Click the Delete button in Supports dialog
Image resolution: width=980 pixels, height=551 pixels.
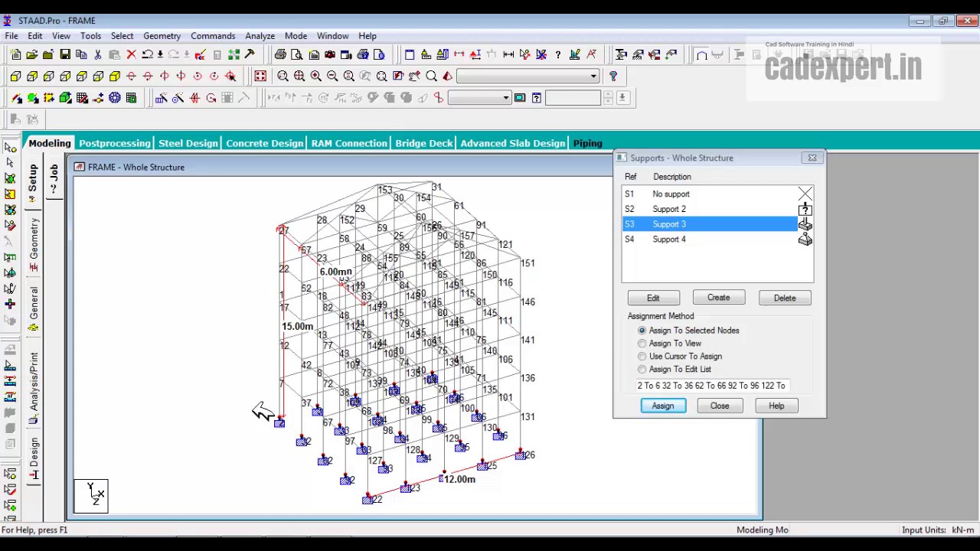[x=785, y=298]
